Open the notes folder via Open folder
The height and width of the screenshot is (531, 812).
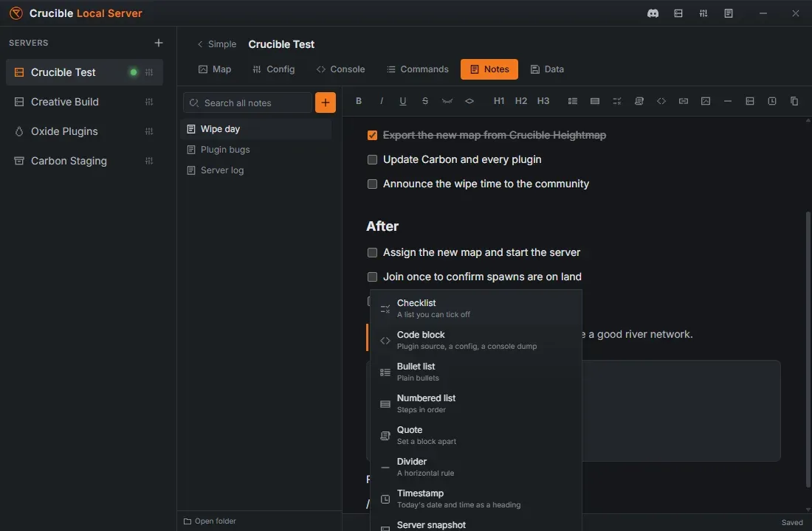[210, 521]
